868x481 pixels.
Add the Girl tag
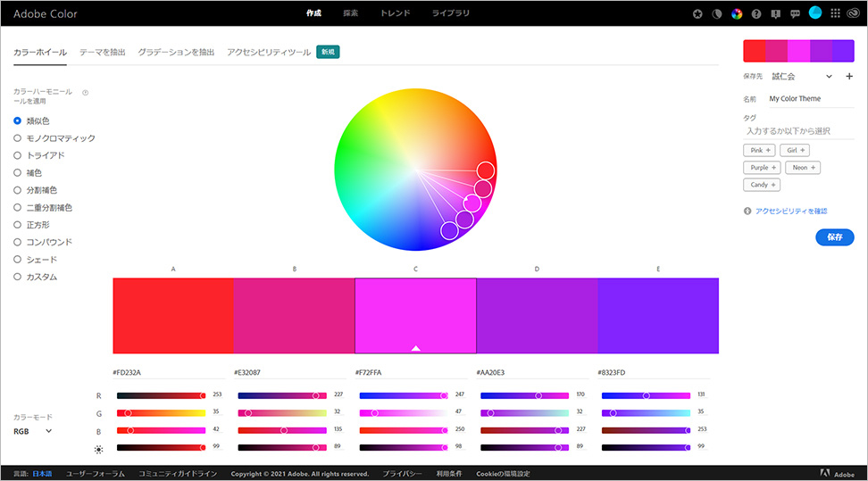(x=795, y=150)
